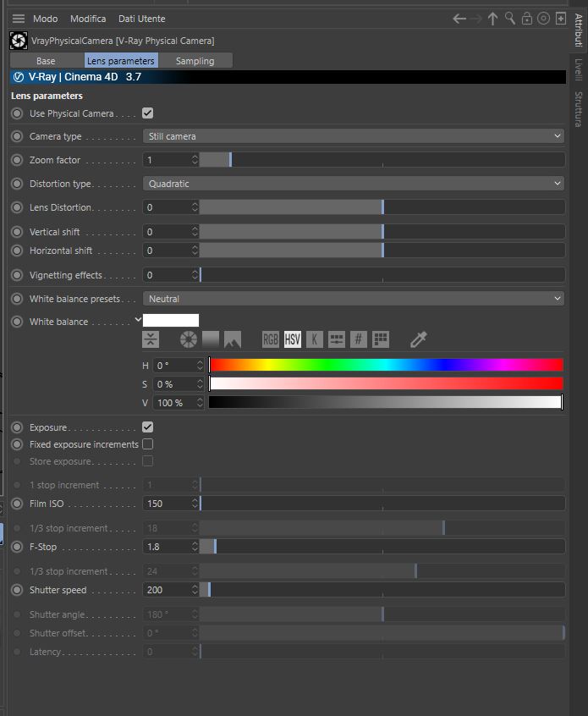This screenshot has width=588, height=716.
Task: Open the Struttura side tab
Action: [x=579, y=109]
